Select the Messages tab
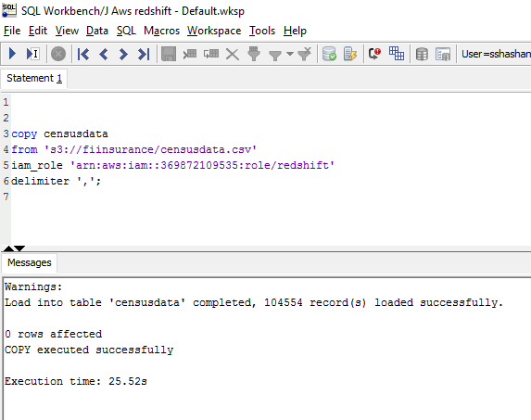 30,262
